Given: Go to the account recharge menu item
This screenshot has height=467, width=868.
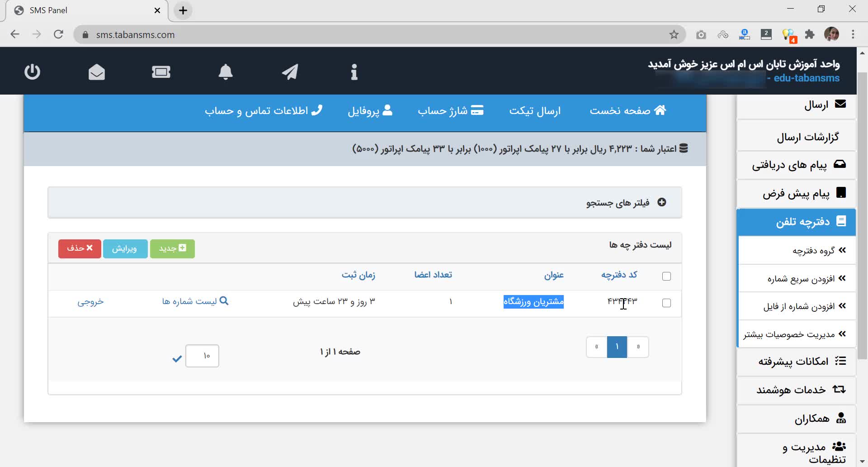Looking at the screenshot, I should (450, 111).
